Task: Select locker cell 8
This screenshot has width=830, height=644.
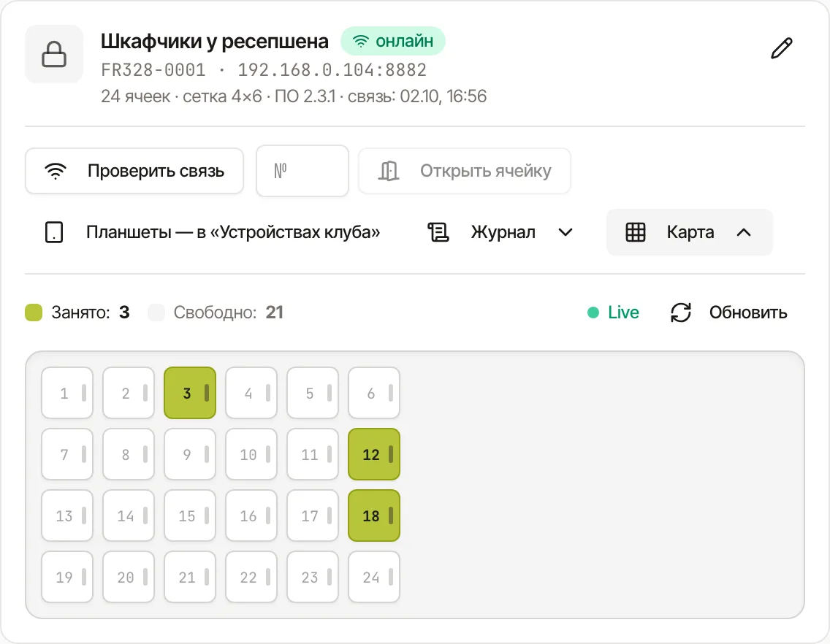Action: [x=129, y=455]
